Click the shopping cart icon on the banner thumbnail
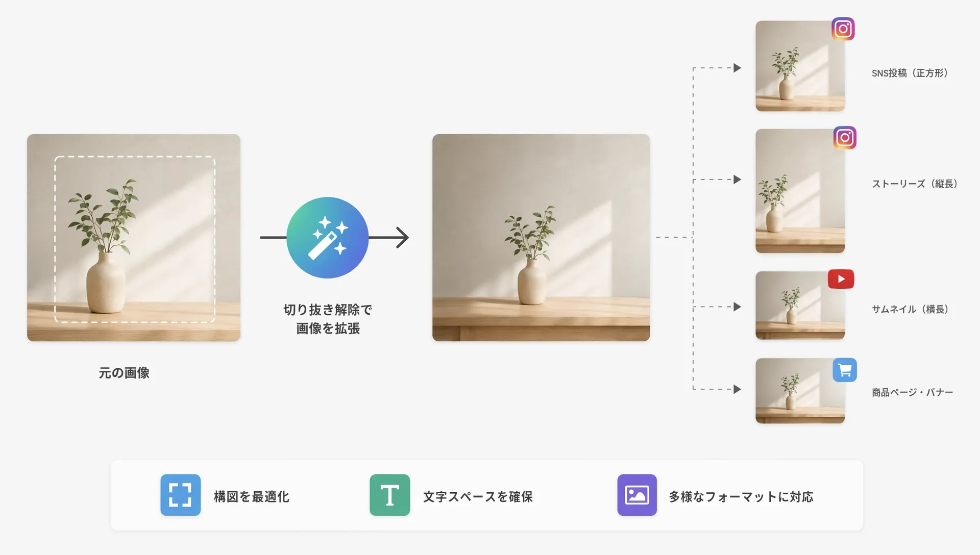The width and height of the screenshot is (980, 555). pyautogui.click(x=845, y=370)
